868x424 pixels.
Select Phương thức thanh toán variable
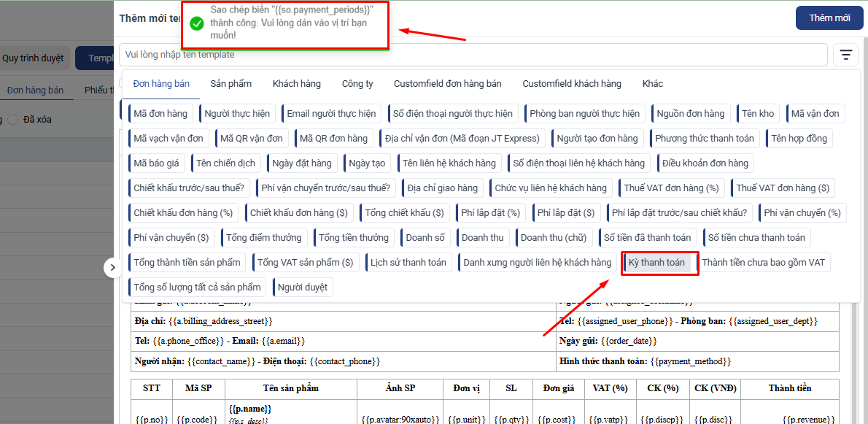[x=704, y=139]
